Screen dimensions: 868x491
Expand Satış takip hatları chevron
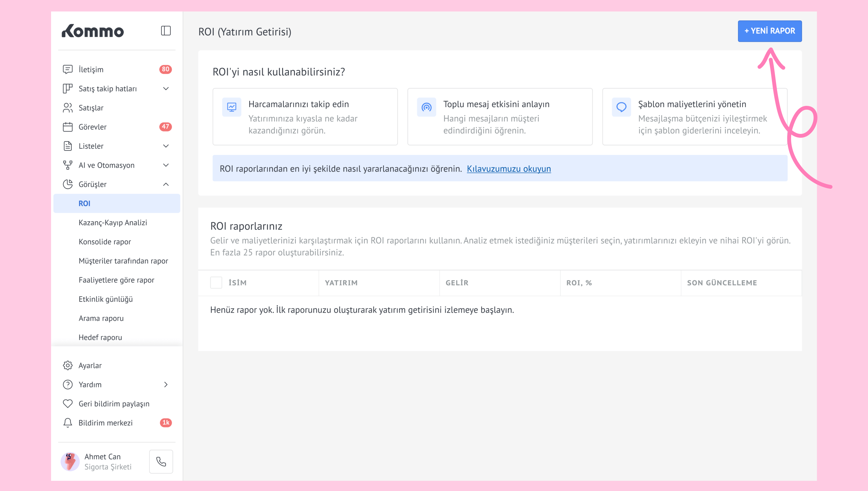pyautogui.click(x=166, y=89)
